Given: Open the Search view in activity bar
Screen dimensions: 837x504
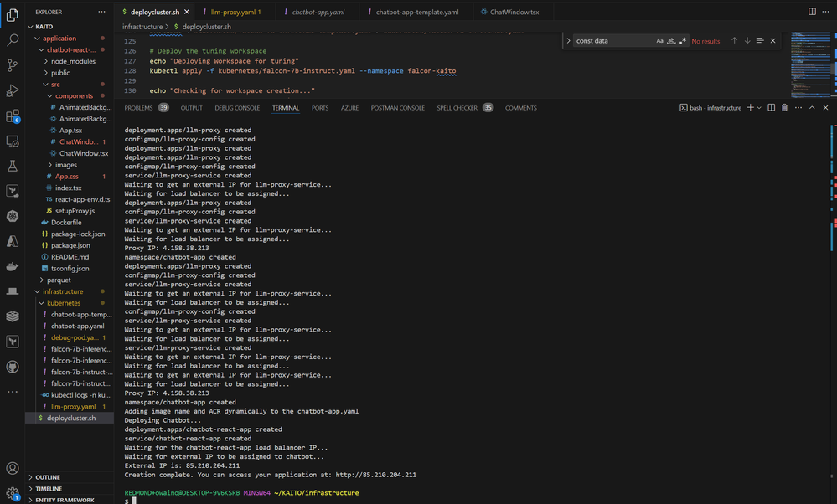Looking at the screenshot, I should 12,40.
